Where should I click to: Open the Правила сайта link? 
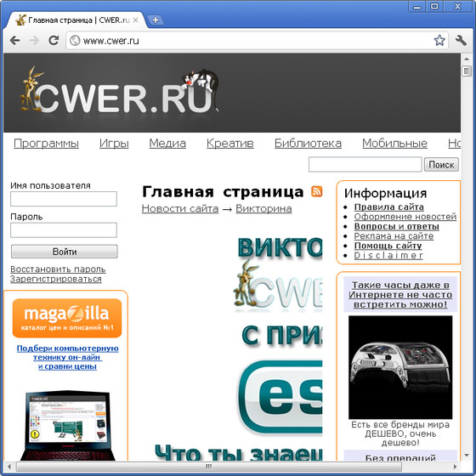pyautogui.click(x=389, y=207)
